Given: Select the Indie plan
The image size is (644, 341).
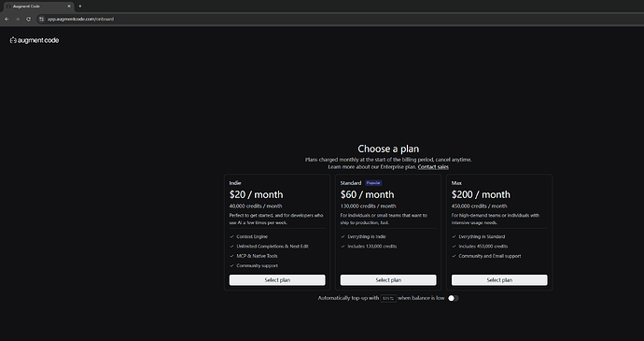Looking at the screenshot, I should [x=277, y=280].
